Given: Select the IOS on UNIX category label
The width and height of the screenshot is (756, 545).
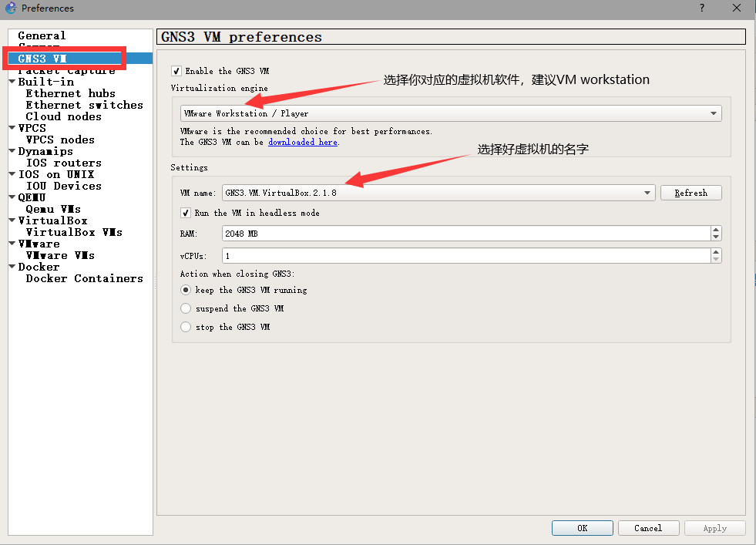Looking at the screenshot, I should pos(56,174).
